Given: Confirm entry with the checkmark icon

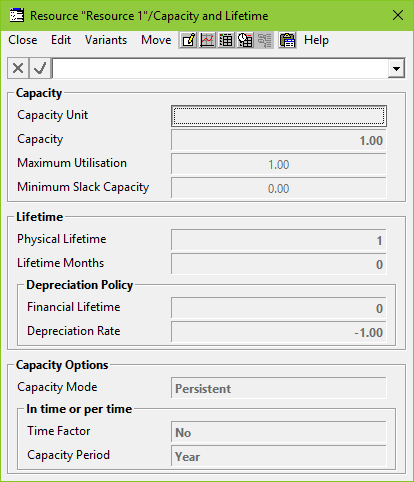Looking at the screenshot, I should (40, 68).
